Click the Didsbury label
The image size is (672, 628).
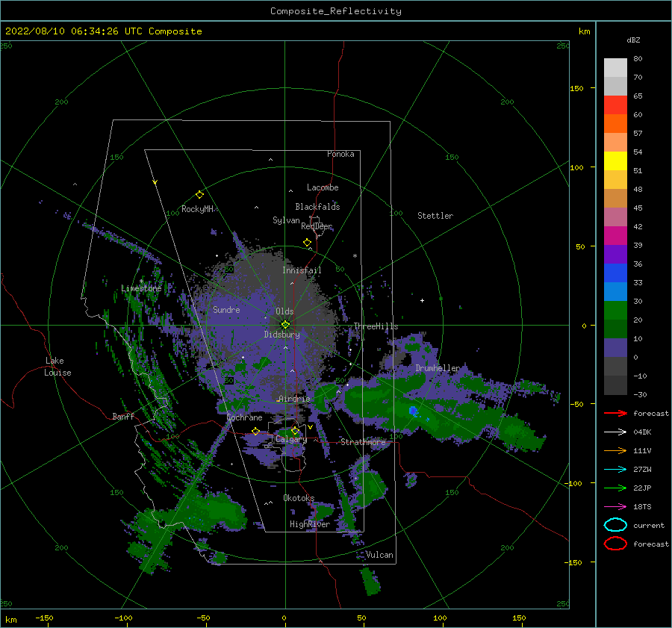coord(281,335)
